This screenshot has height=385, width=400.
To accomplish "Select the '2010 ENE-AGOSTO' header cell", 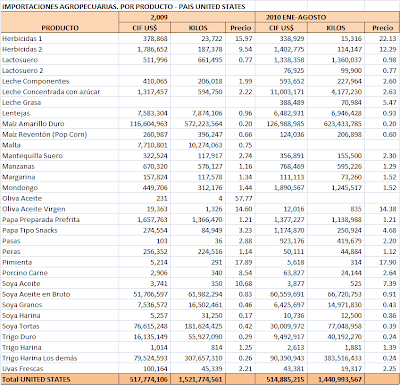I will click(326, 17).
